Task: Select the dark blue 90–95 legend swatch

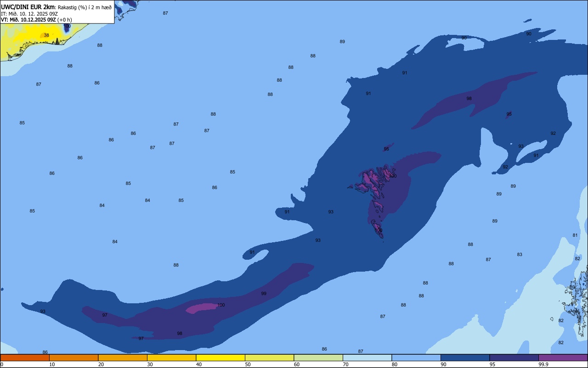Action: coord(465,357)
